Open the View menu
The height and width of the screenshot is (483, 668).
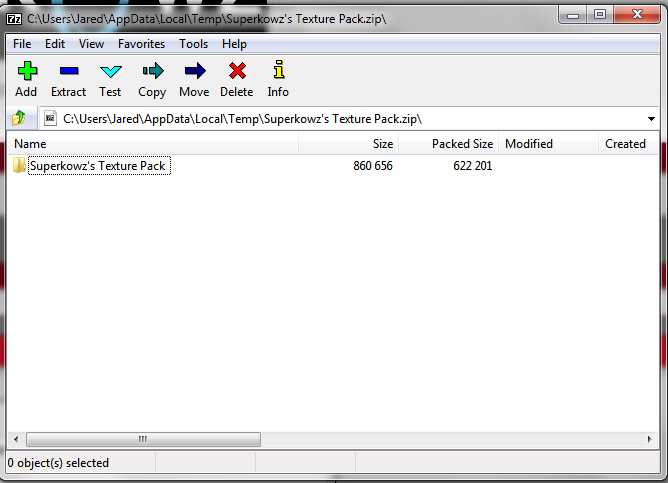click(91, 44)
